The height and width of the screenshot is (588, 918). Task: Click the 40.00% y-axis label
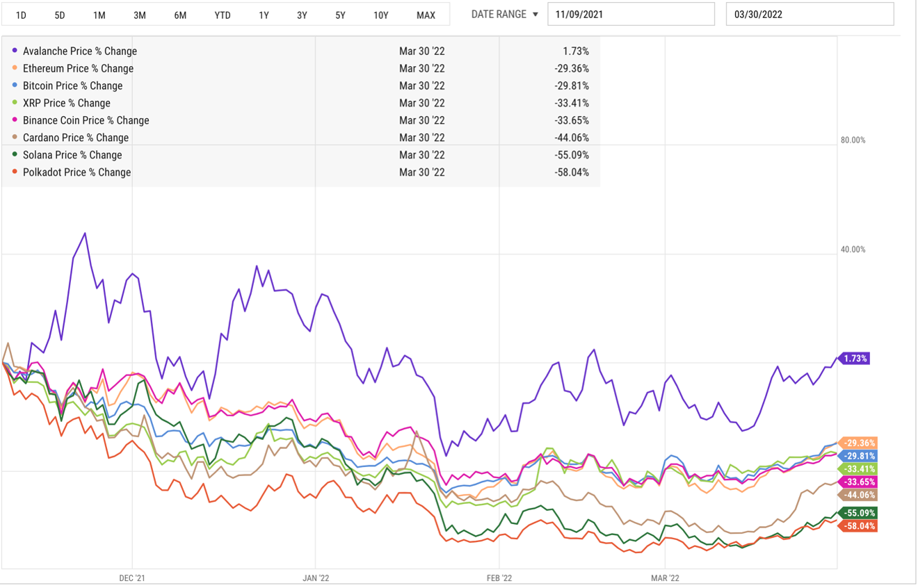pos(853,250)
